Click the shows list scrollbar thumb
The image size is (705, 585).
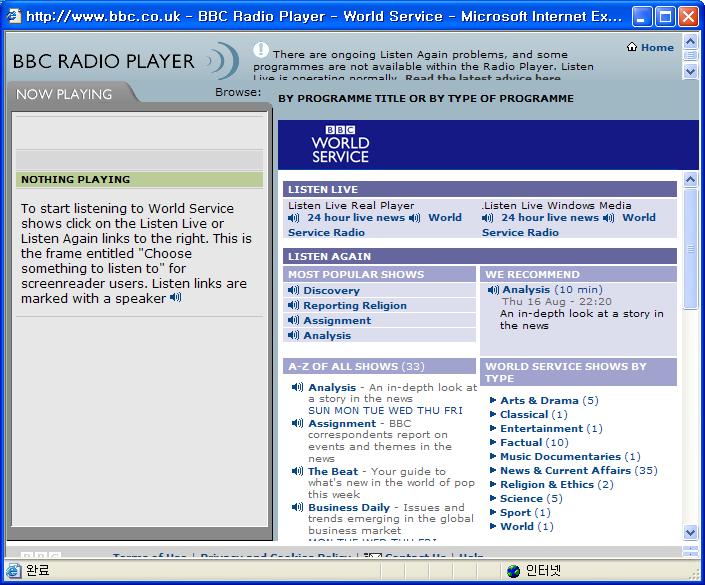690,249
